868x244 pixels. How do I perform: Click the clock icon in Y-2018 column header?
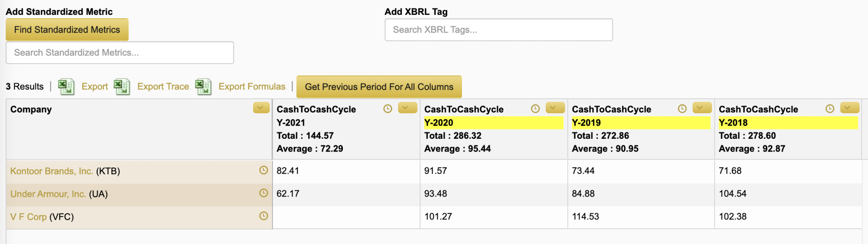click(x=830, y=109)
